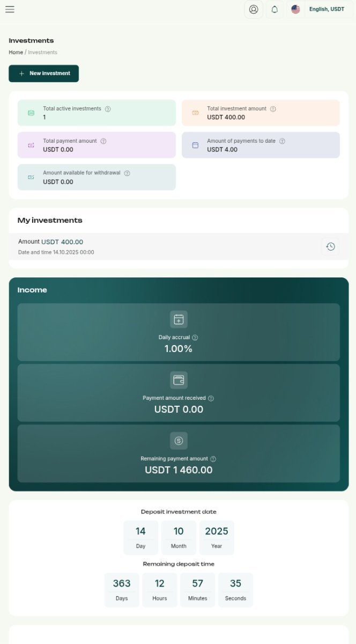The height and width of the screenshot is (644, 356).
Task: Show help for Amount of payments to date
Action: [282, 141]
